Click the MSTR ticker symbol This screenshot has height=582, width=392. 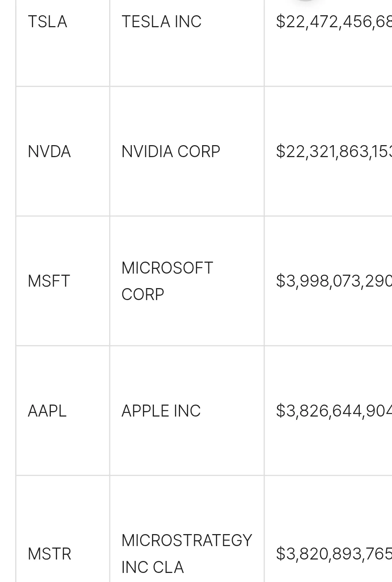coord(49,554)
